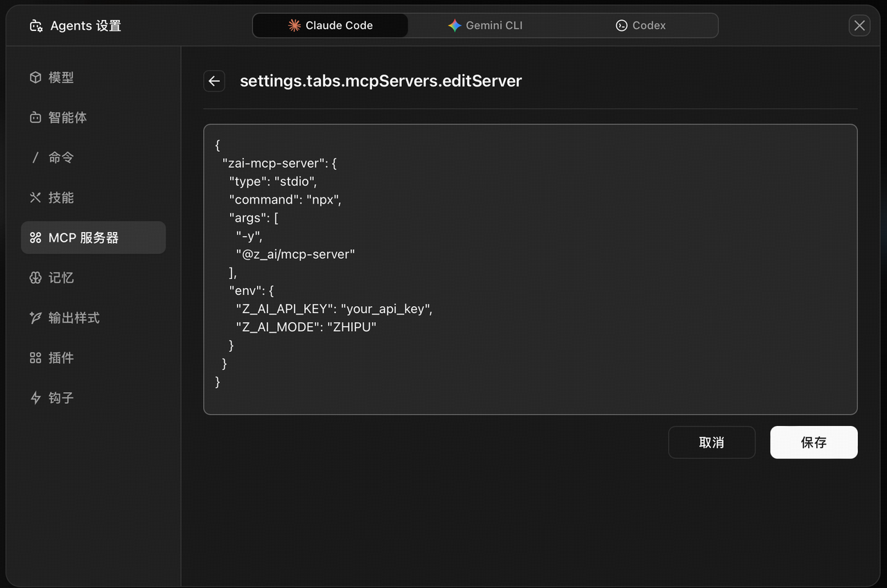Click inside the JSON config editor
Image resolution: width=887 pixels, height=588 pixels.
point(530,269)
